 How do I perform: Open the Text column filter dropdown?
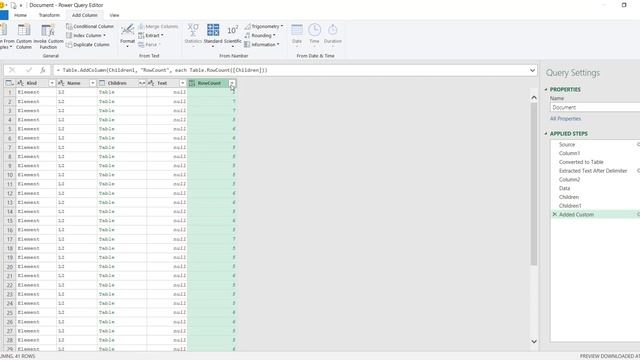[182, 83]
